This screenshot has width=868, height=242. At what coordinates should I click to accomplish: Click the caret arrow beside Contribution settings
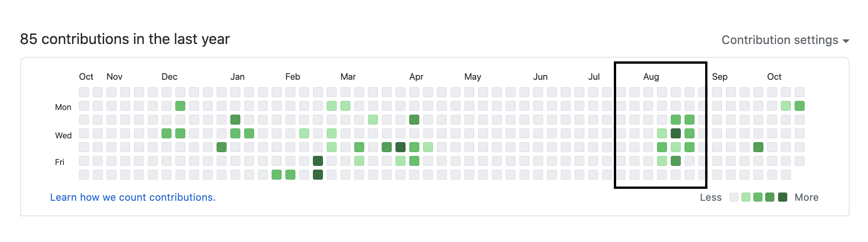[x=846, y=41]
